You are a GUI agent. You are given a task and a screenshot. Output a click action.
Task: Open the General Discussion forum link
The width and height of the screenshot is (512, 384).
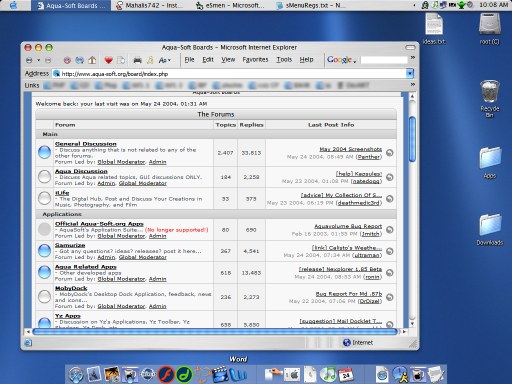86,144
